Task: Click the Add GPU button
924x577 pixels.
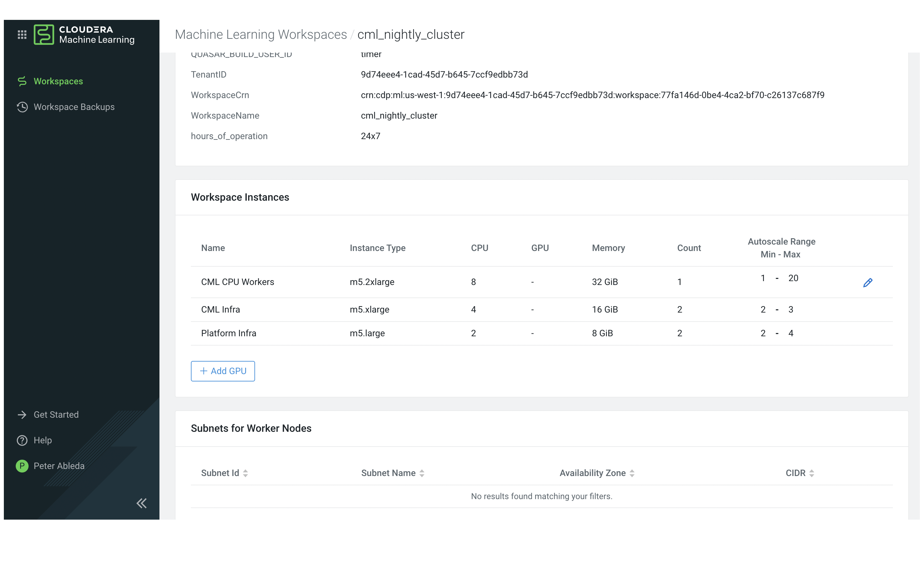Action: tap(223, 371)
